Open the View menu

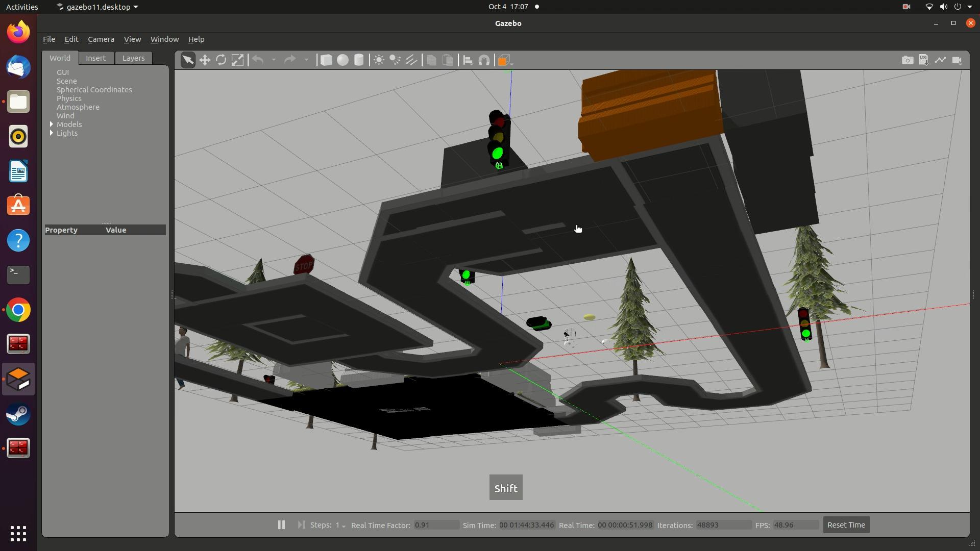(132, 39)
